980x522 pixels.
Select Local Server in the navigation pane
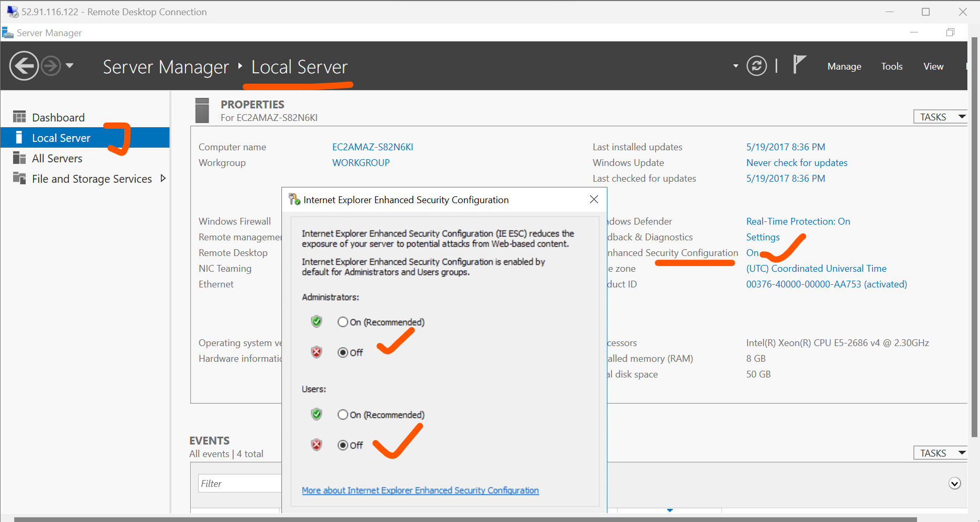(85, 138)
